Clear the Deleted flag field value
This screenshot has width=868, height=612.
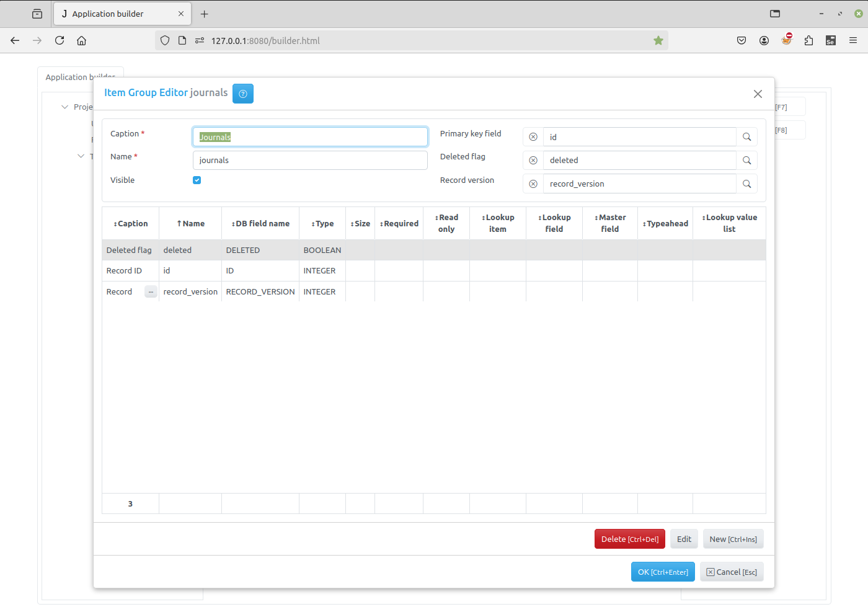point(533,161)
